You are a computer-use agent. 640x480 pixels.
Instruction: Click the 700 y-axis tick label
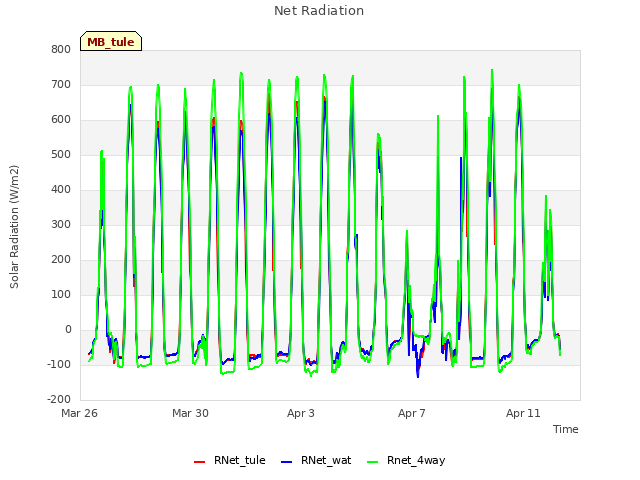[x=61, y=84]
